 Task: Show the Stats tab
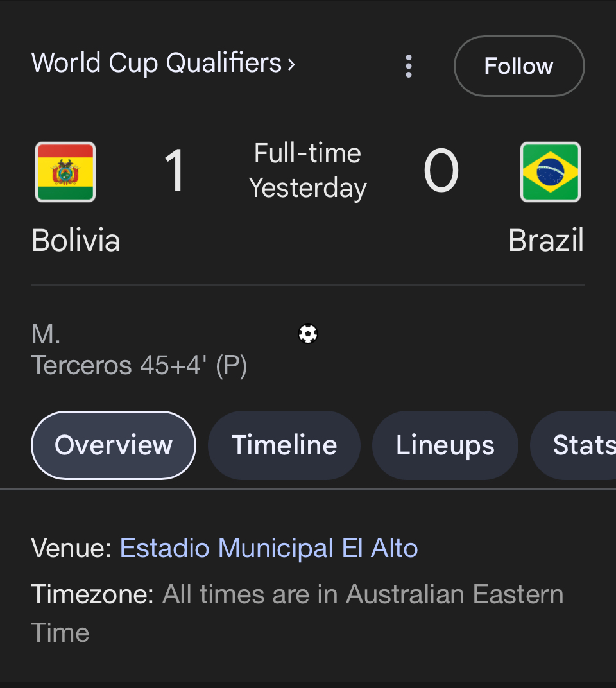[573, 445]
